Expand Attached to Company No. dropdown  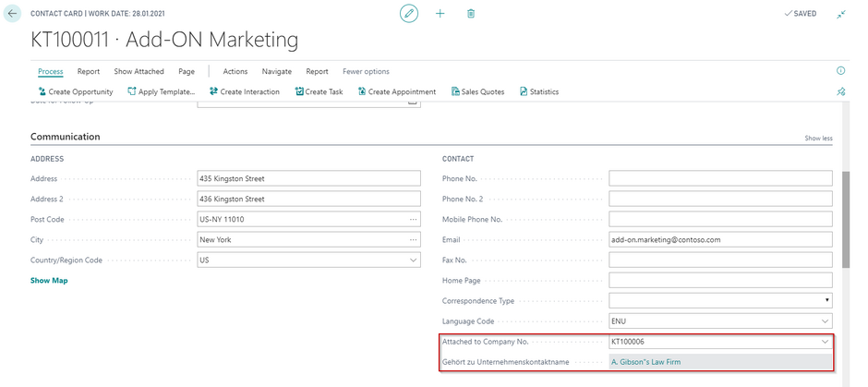tap(825, 342)
